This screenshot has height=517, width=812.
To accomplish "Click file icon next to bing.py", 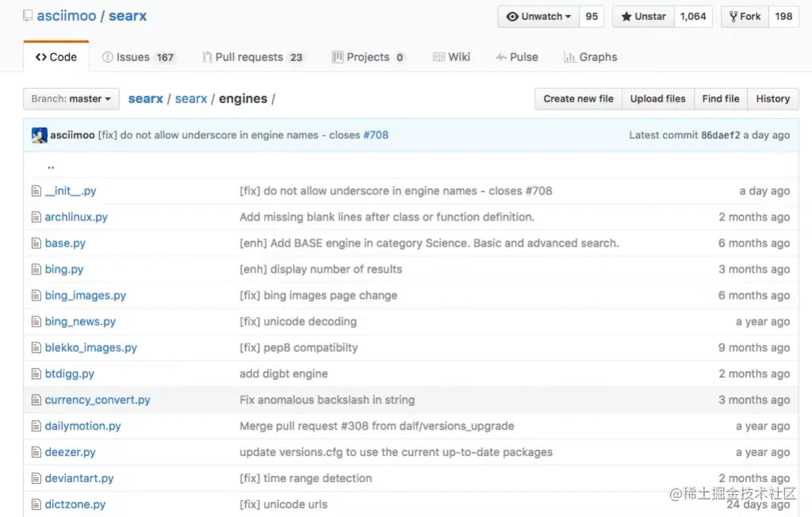I will click(36, 270).
